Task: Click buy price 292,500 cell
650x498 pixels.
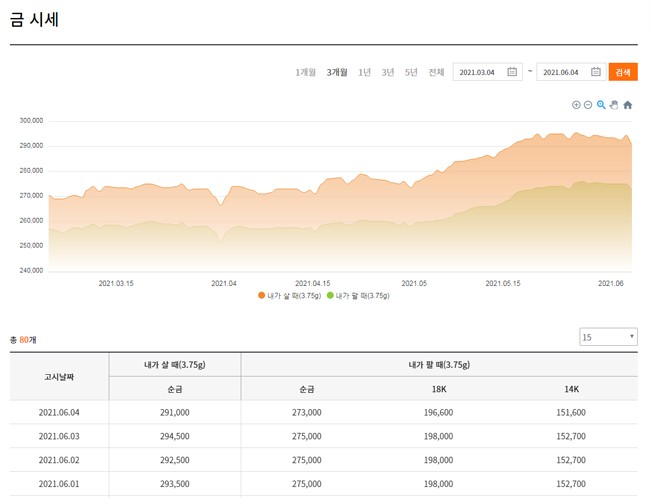Action: (175, 460)
